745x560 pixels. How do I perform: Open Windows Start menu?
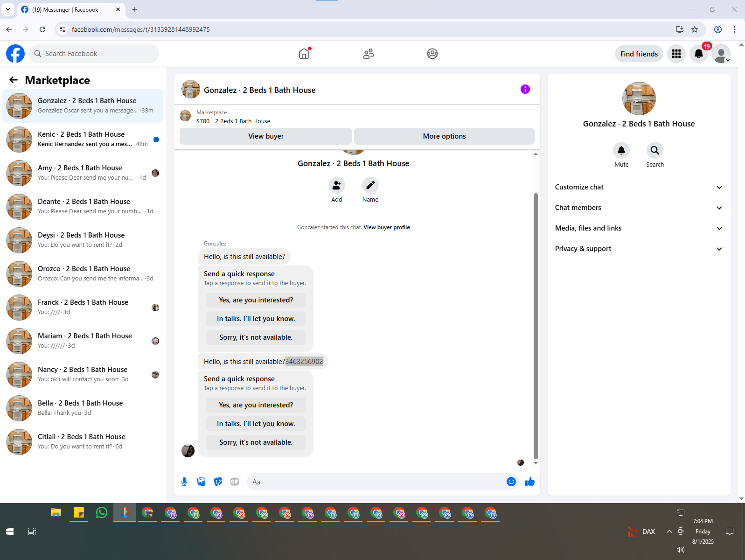10,532
